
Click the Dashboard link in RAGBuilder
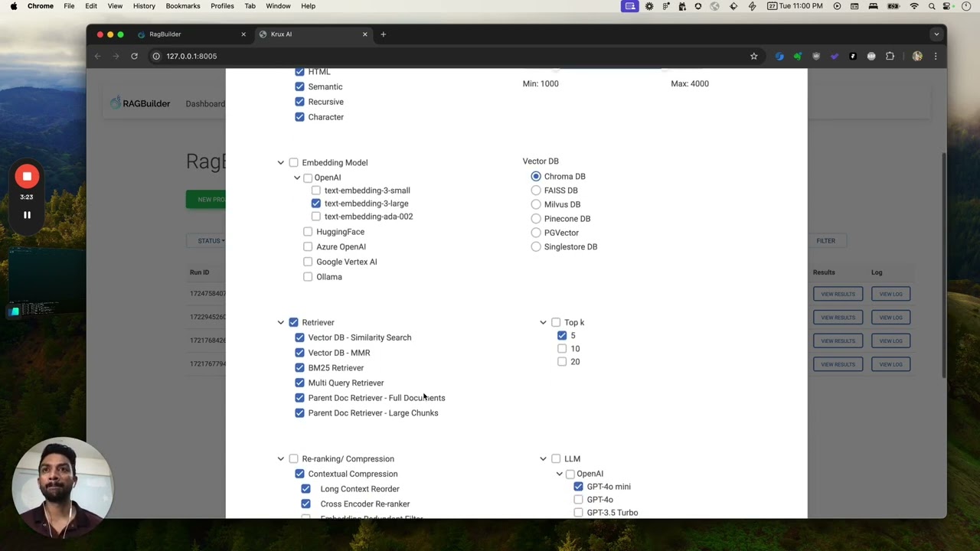(x=205, y=104)
